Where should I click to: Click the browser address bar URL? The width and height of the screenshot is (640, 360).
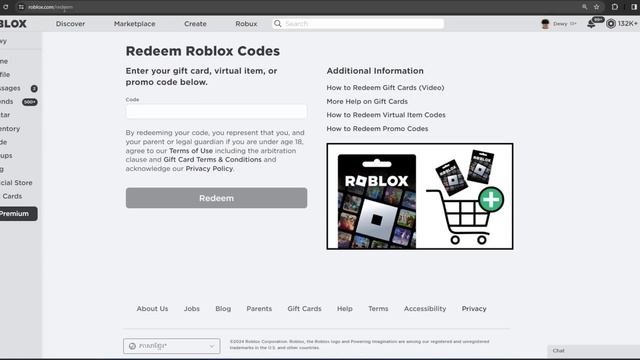pos(51,7)
